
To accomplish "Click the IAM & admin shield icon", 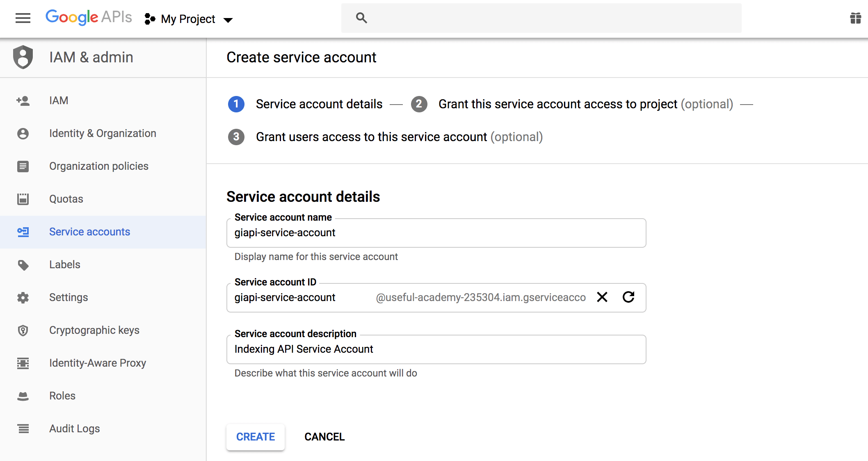I will (x=23, y=57).
